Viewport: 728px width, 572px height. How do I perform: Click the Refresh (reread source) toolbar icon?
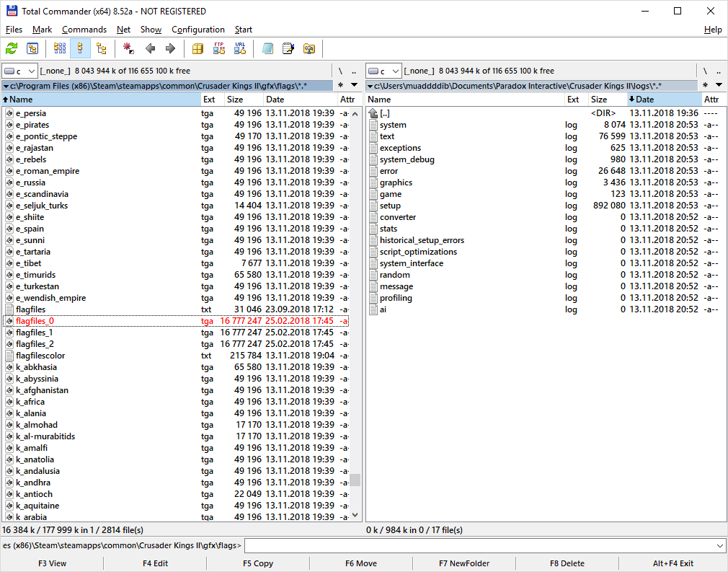pos(12,48)
